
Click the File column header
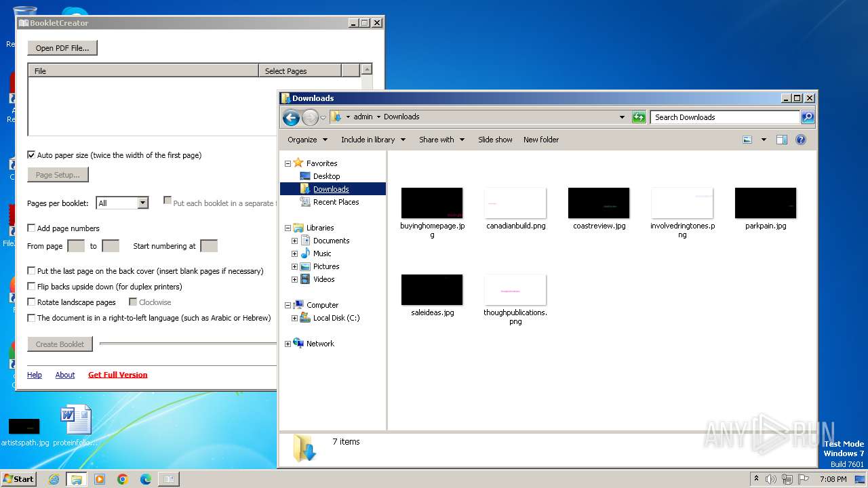point(143,70)
